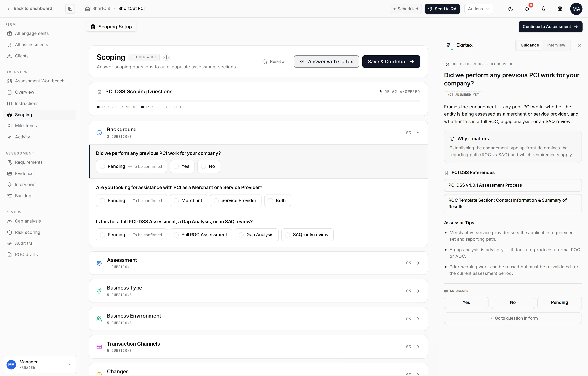This screenshot has width=588, height=376.
Task: Click the Send to QA button
Action: pos(442,9)
